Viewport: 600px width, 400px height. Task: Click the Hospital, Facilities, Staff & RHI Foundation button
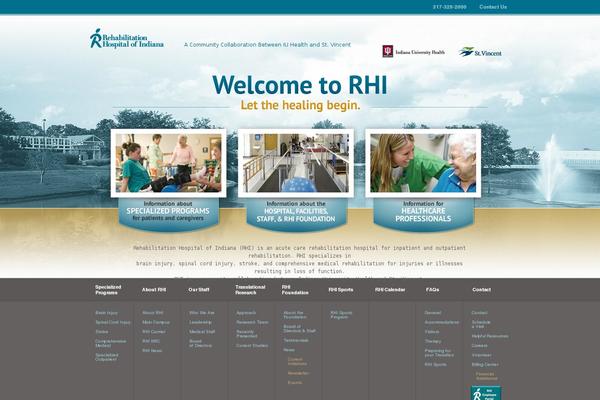(296, 213)
